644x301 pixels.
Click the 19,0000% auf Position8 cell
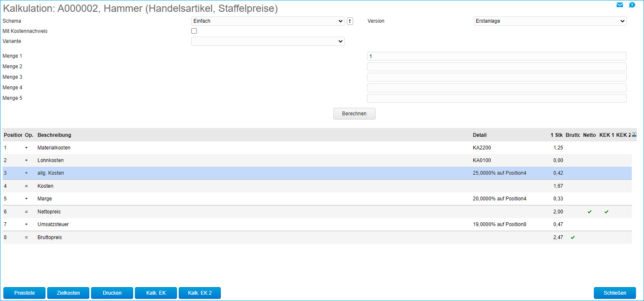click(x=499, y=224)
